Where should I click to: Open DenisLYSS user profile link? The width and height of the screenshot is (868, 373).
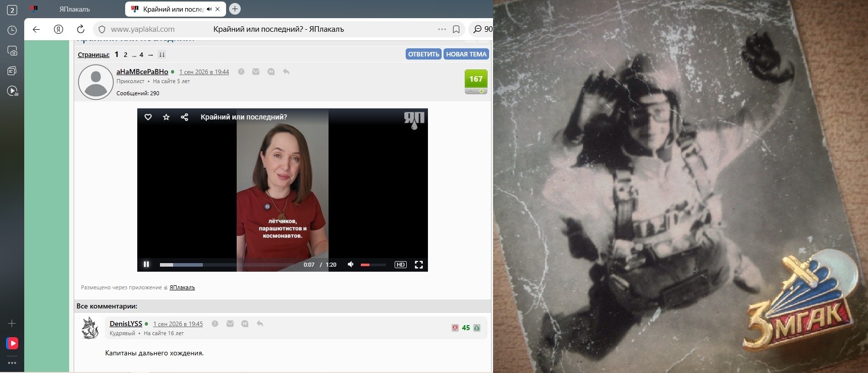coord(126,324)
